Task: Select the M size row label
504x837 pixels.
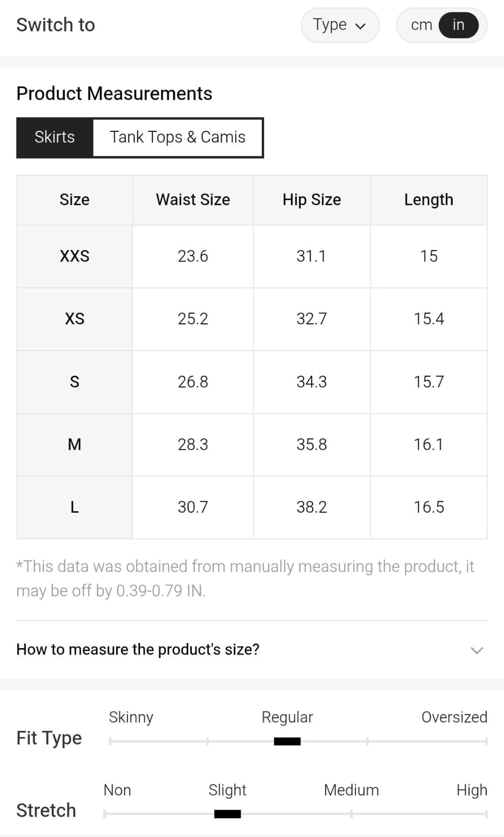Action: tap(75, 445)
